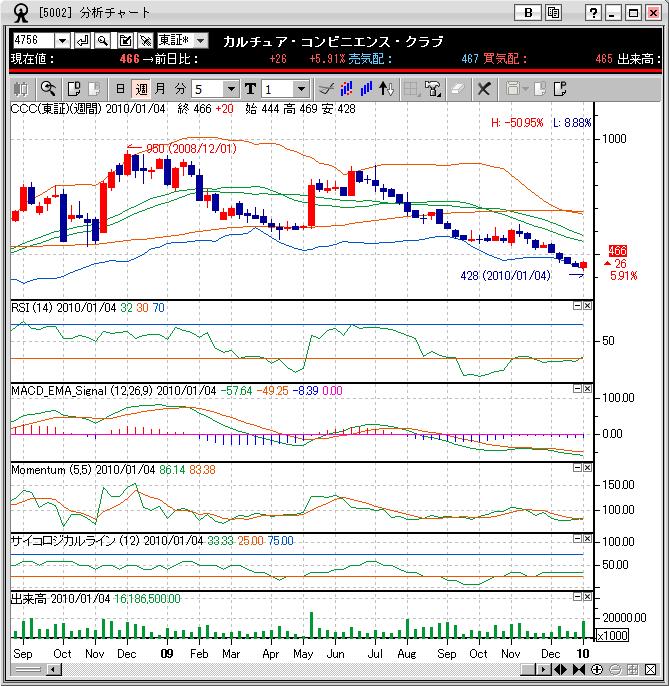
Task: Minimize the RSI (14) panel
Action: (x=577, y=306)
